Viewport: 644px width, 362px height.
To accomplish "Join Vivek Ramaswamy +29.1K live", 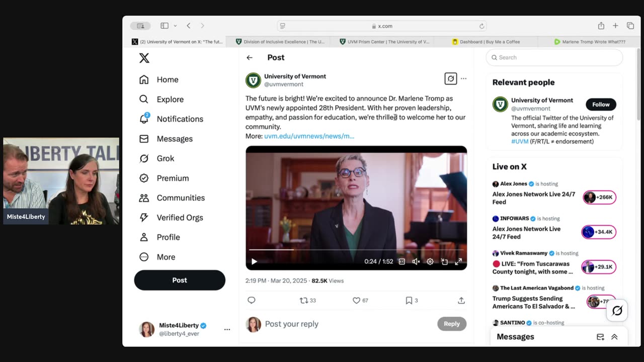I will pos(599,266).
